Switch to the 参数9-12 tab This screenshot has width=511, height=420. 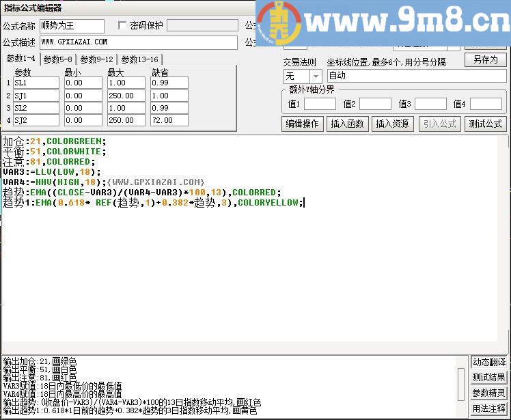click(96, 59)
